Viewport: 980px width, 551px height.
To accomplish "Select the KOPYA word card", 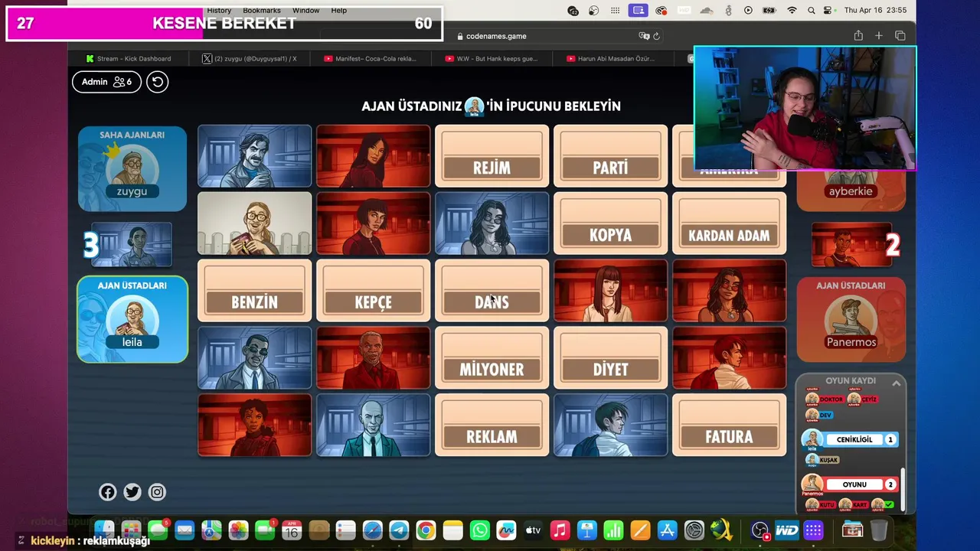I will coord(610,223).
